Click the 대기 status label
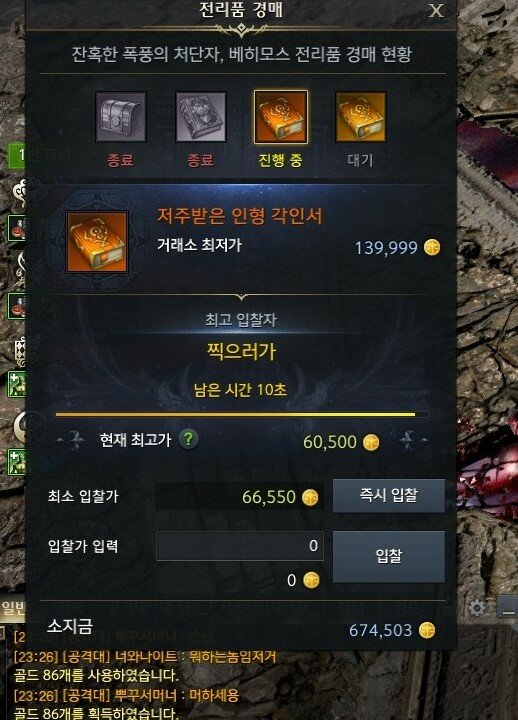This screenshot has width=518, height=720. point(360,160)
